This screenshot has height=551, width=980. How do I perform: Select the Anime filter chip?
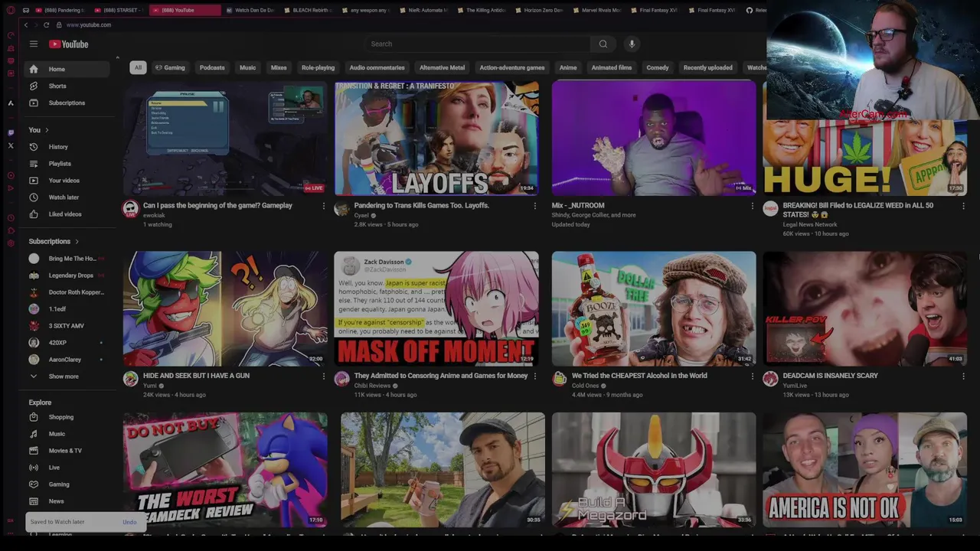(x=568, y=68)
